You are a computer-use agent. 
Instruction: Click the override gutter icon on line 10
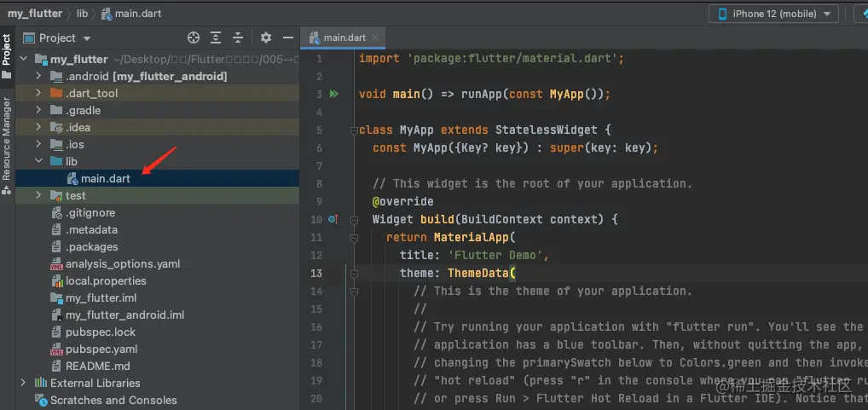(x=333, y=219)
